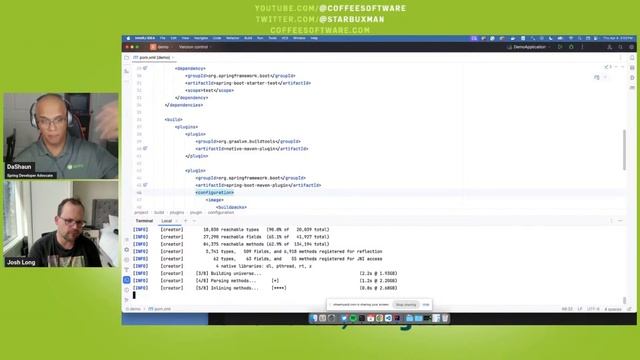Open the Navigate menu
This screenshot has width=640, height=360.
coord(201,38)
